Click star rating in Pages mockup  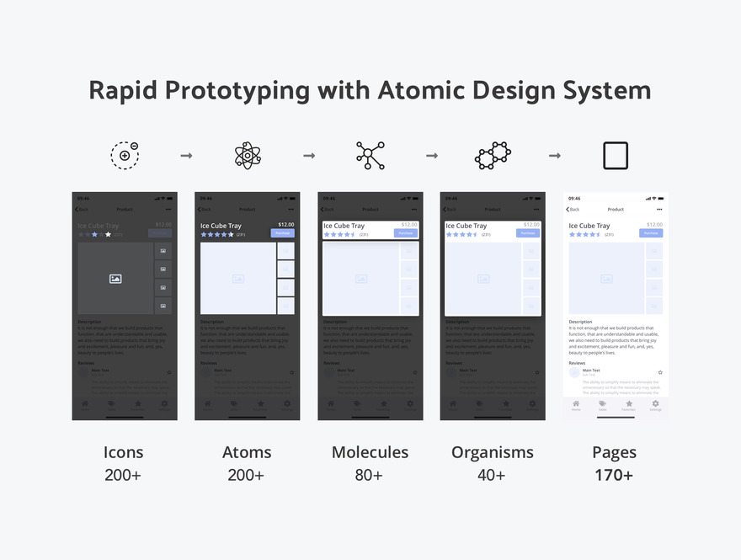[x=584, y=234]
